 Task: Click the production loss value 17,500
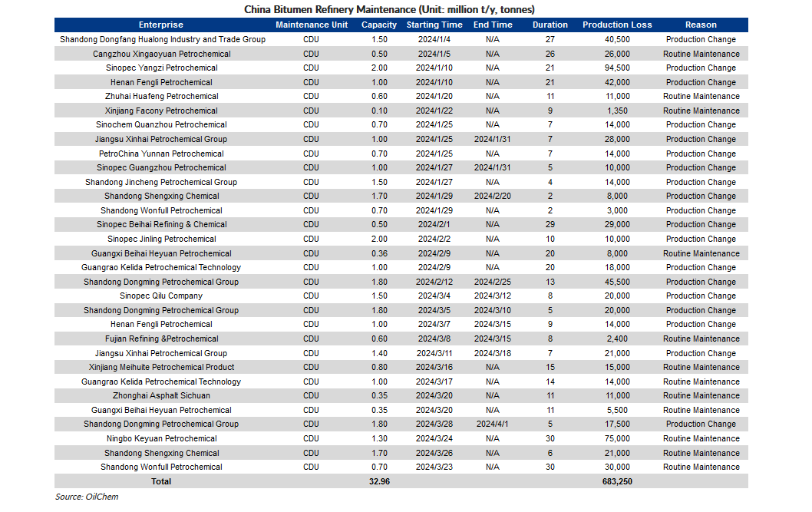pyautogui.click(x=617, y=424)
